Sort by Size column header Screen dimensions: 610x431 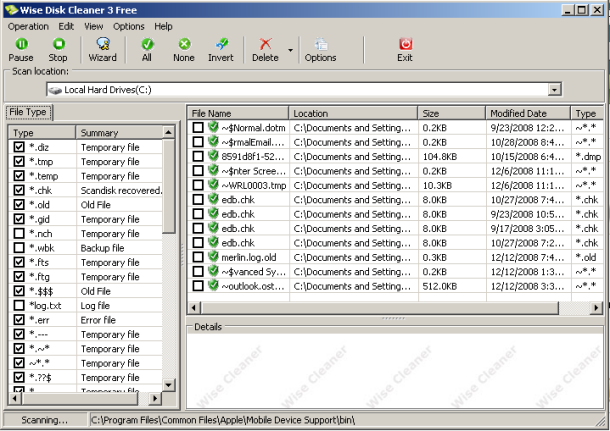pos(452,113)
